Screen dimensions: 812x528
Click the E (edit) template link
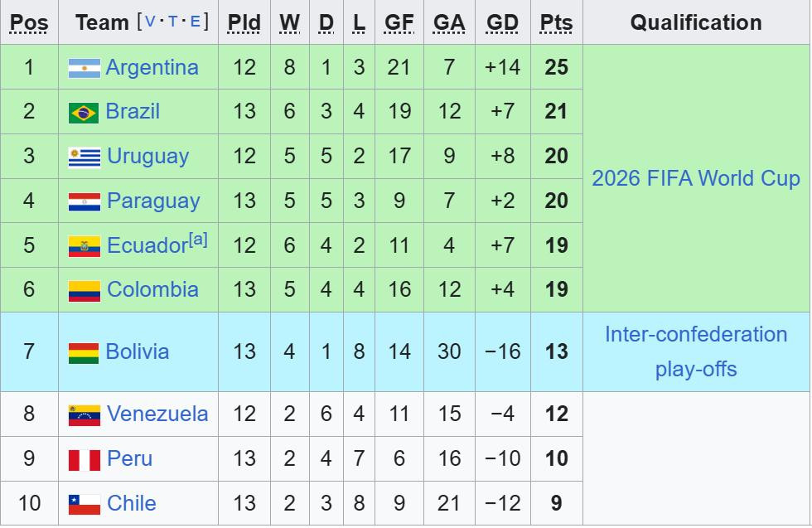[196, 22]
